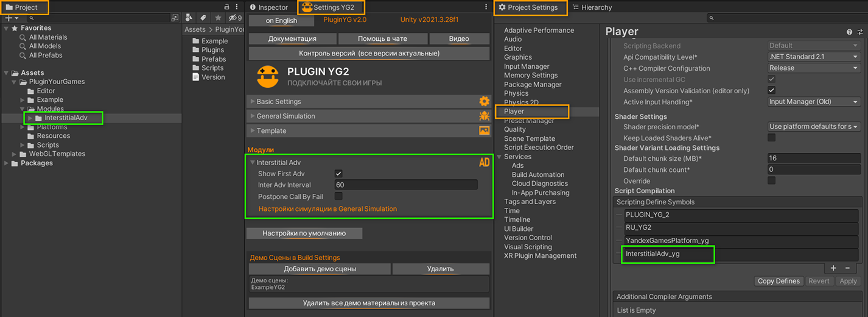Open the Shader precision model dropdown
Screen dimensions: 868x317
tap(814, 127)
